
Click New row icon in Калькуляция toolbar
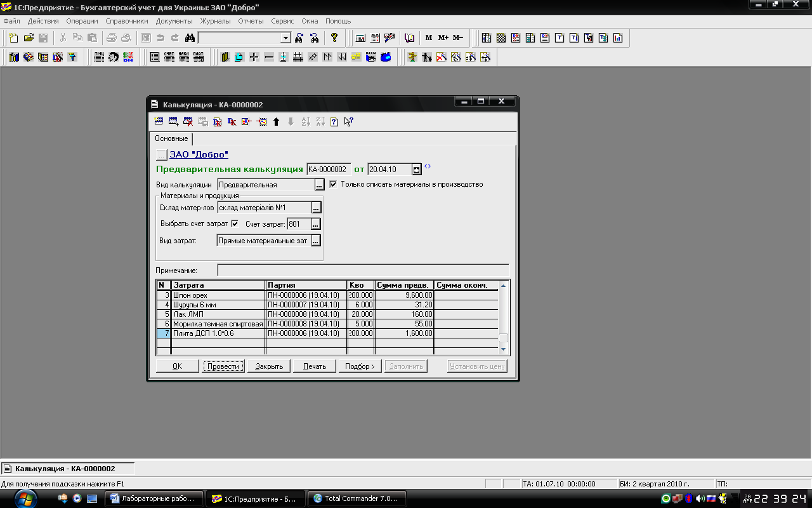pyautogui.click(x=159, y=121)
